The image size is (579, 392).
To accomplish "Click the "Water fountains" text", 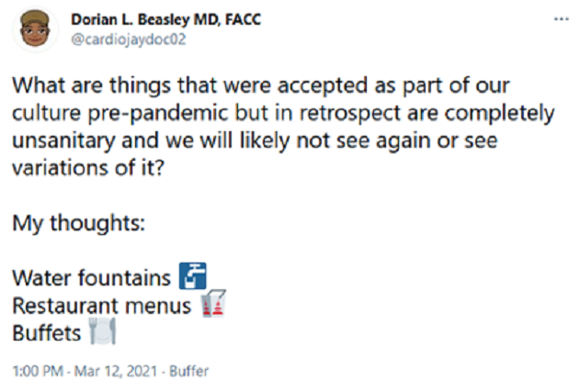I will click(x=91, y=276).
